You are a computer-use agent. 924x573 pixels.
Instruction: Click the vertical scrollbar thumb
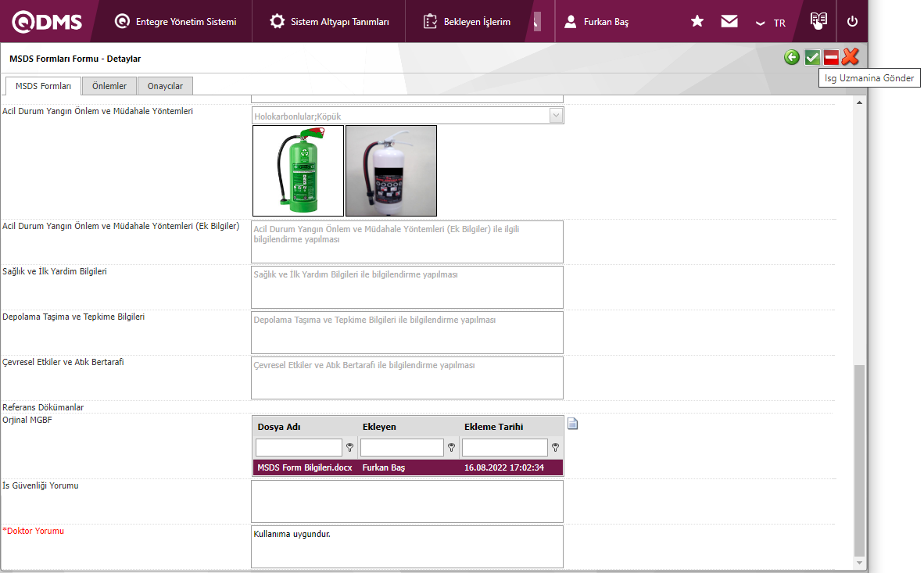pyautogui.click(x=859, y=460)
